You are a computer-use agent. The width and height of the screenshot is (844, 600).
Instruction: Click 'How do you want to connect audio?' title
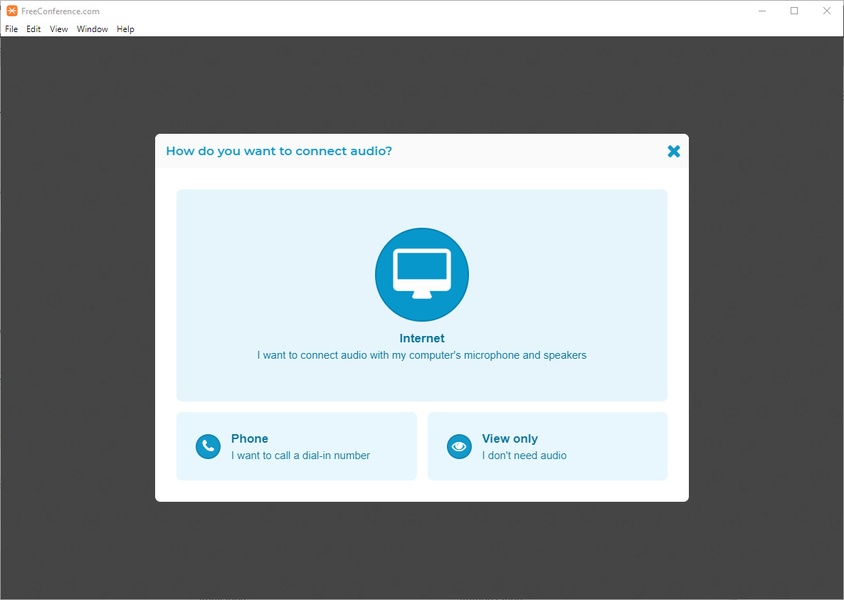coord(279,151)
